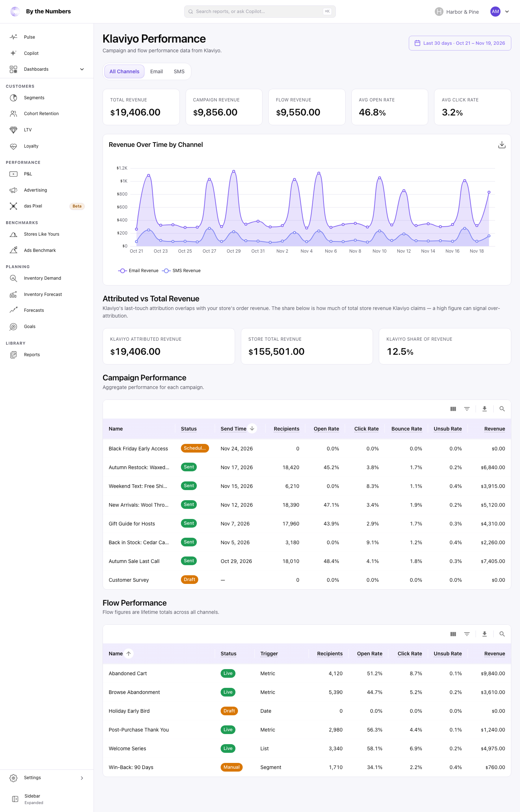Open the Last 30 days date range picker
Image resolution: width=520 pixels, height=812 pixels.
coord(460,43)
